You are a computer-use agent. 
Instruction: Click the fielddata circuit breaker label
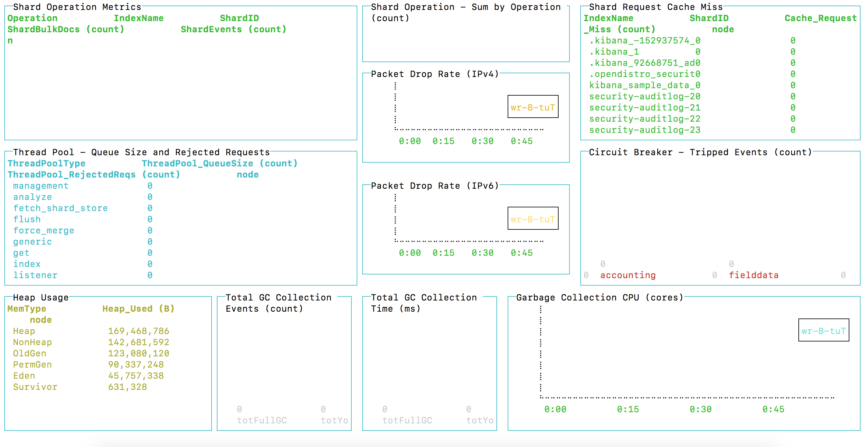pyautogui.click(x=753, y=275)
